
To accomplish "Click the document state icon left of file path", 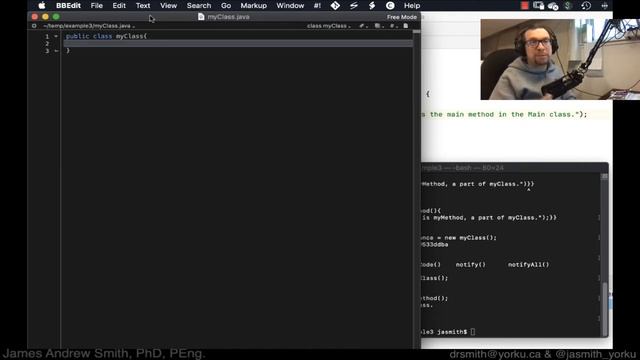I will (34, 26).
